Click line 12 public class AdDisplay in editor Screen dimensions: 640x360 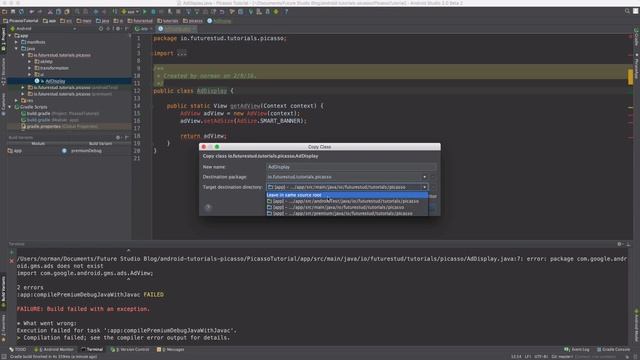click(193, 91)
